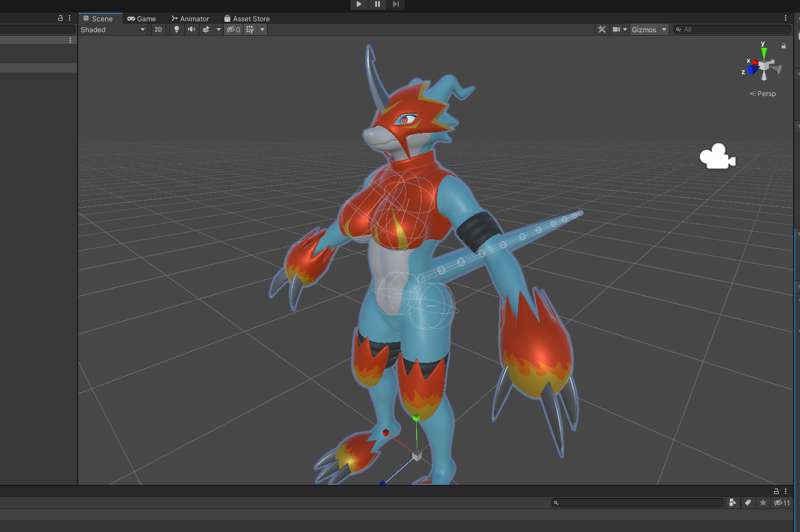800x532 pixels.
Task: Open the Asset Store tab
Action: pyautogui.click(x=247, y=18)
